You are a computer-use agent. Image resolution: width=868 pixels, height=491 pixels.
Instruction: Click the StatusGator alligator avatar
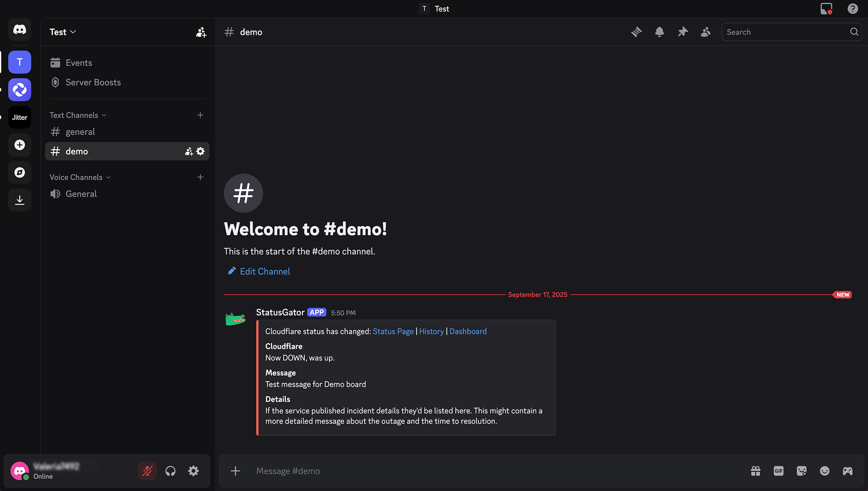[235, 319]
